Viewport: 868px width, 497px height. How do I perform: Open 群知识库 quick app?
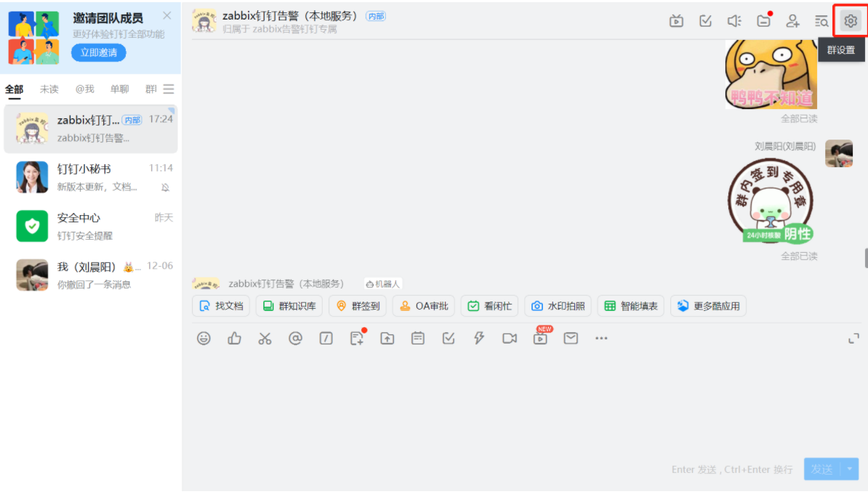pyautogui.click(x=289, y=306)
